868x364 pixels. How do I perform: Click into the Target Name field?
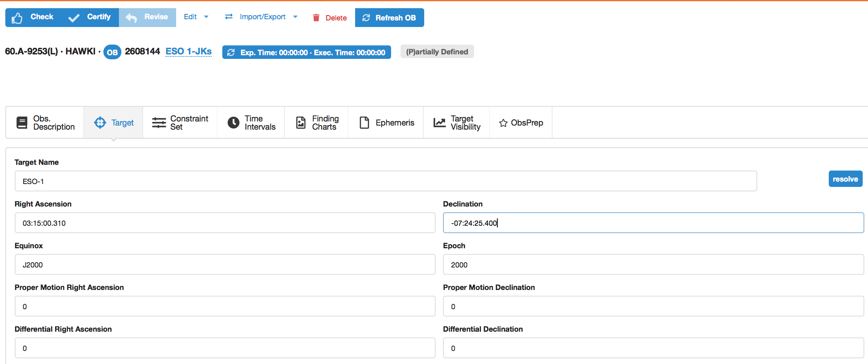click(x=385, y=181)
